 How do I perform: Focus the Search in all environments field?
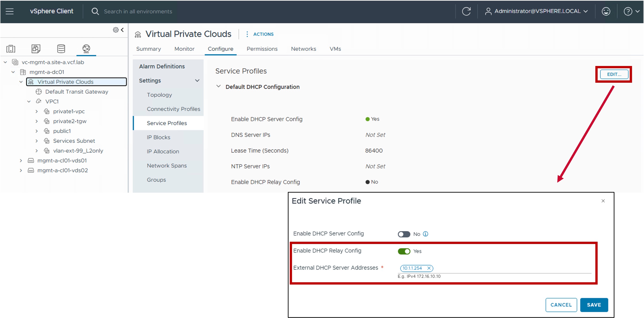[x=138, y=11]
